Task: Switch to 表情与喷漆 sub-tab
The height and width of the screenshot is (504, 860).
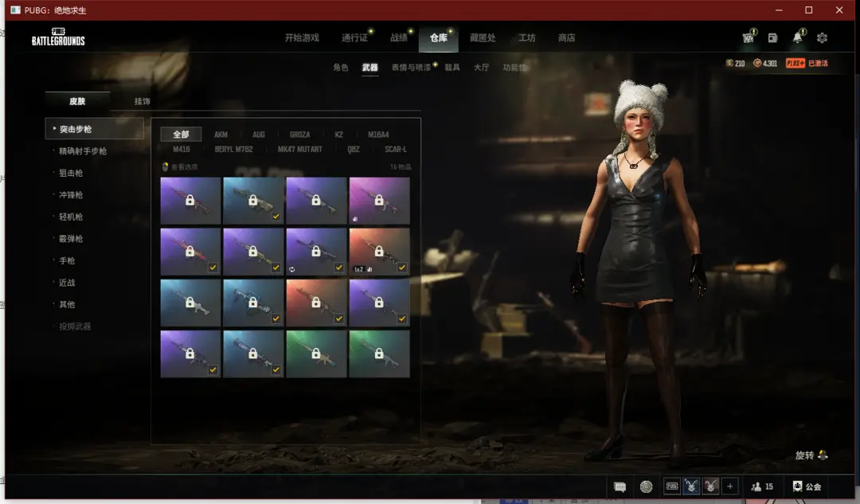Action: [x=412, y=68]
